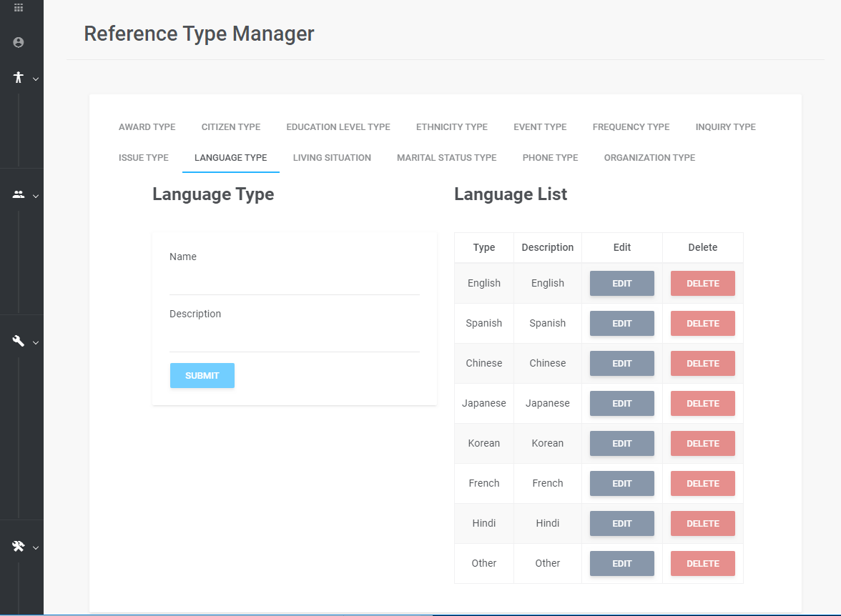
Task: Open the Ethnicity Type tab
Action: coord(452,127)
